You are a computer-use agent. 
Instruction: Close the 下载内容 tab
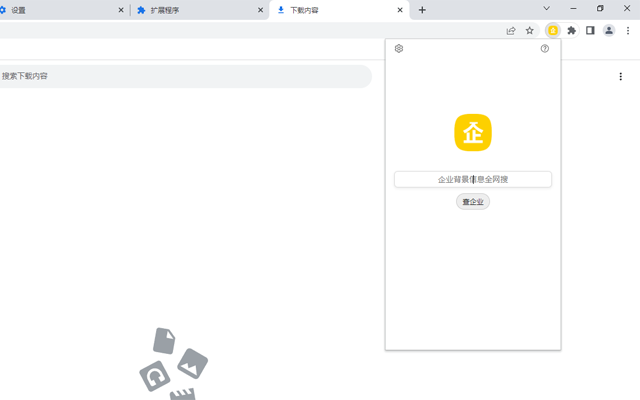coord(400,10)
